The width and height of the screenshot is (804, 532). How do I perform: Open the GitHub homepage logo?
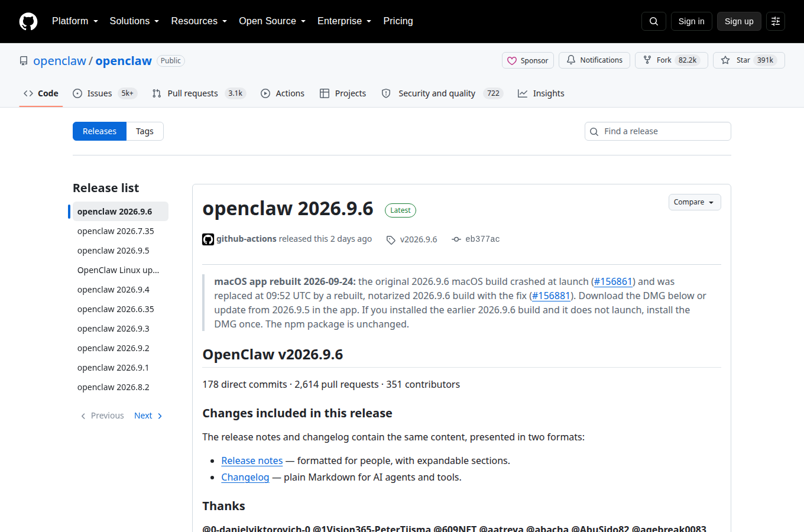[x=28, y=21]
